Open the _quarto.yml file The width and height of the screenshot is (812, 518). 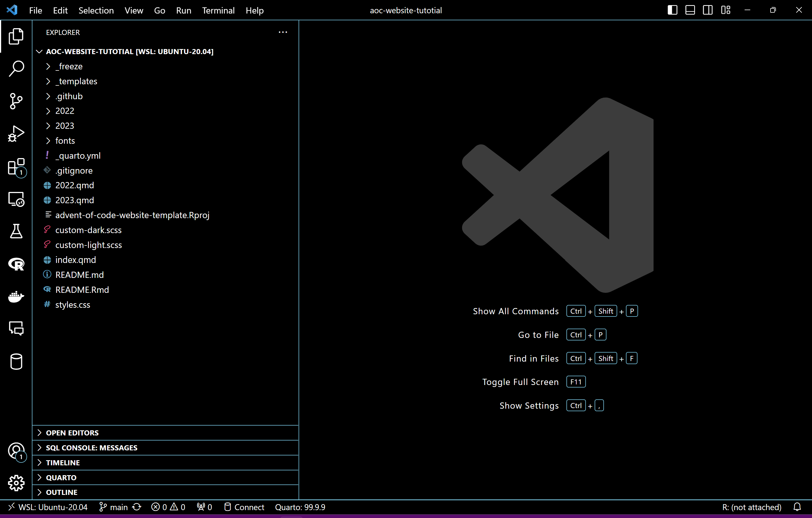click(x=78, y=156)
